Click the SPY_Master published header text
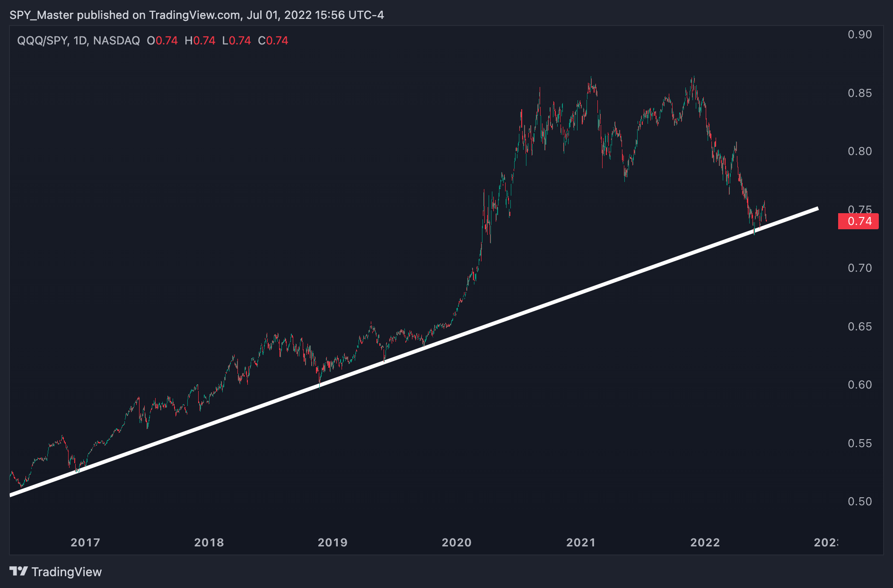This screenshot has width=893, height=588. (197, 15)
